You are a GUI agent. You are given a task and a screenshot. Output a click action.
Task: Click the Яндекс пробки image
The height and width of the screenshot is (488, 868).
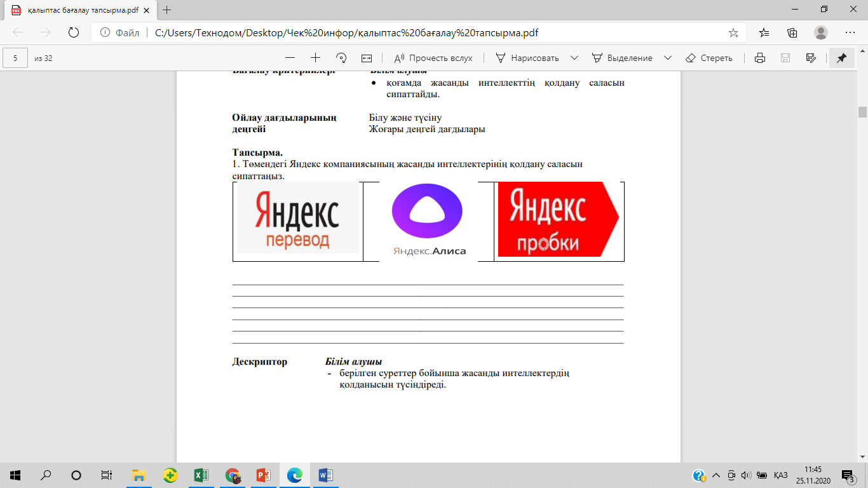559,219
